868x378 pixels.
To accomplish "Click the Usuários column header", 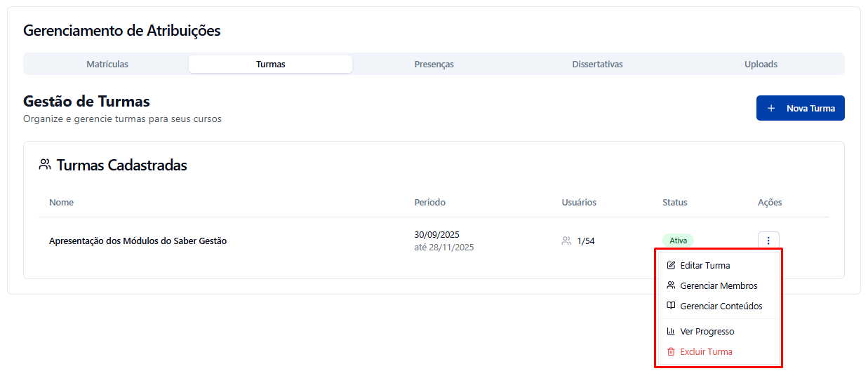I will pos(579,202).
